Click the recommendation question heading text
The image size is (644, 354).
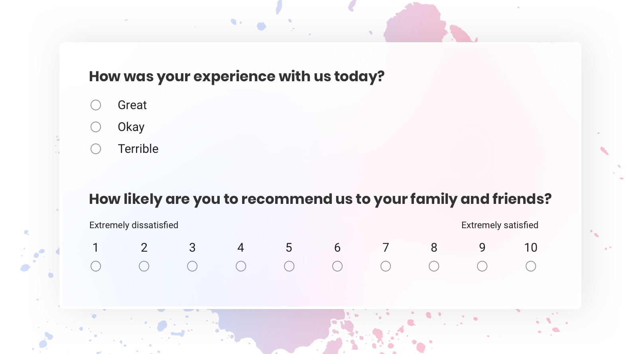[x=320, y=198]
